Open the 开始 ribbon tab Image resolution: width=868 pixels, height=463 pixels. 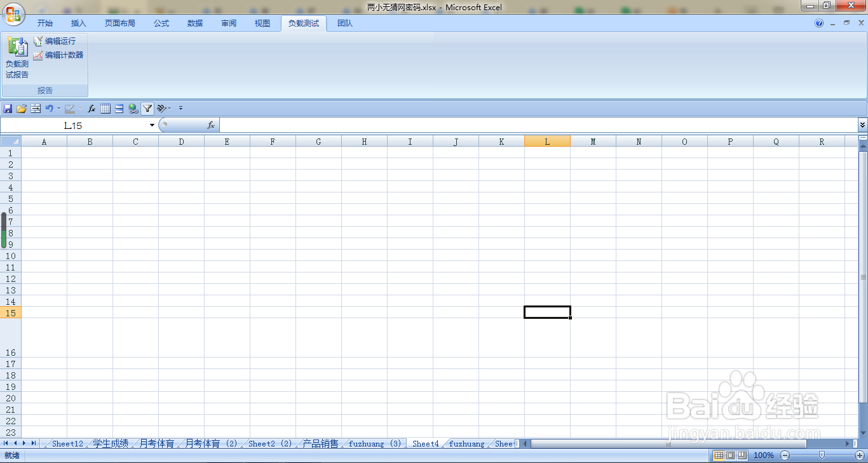point(45,23)
